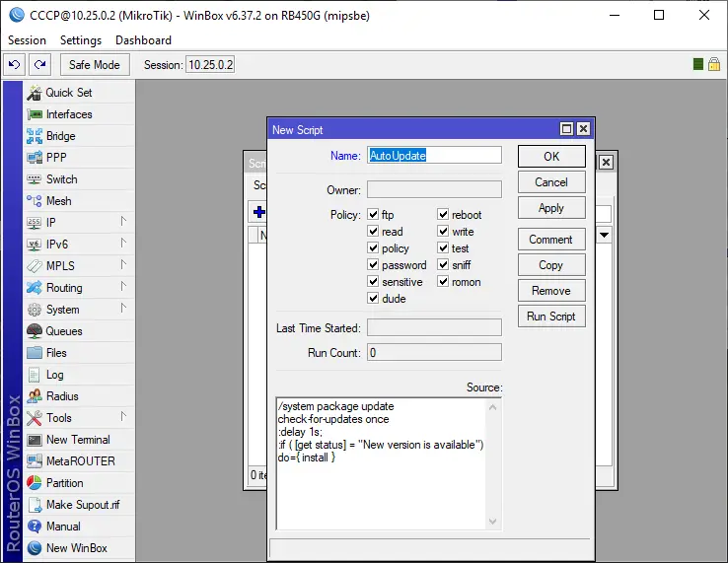The width and height of the screenshot is (728, 563).
Task: Click the IP icon in the sidebar
Action: [35, 223]
